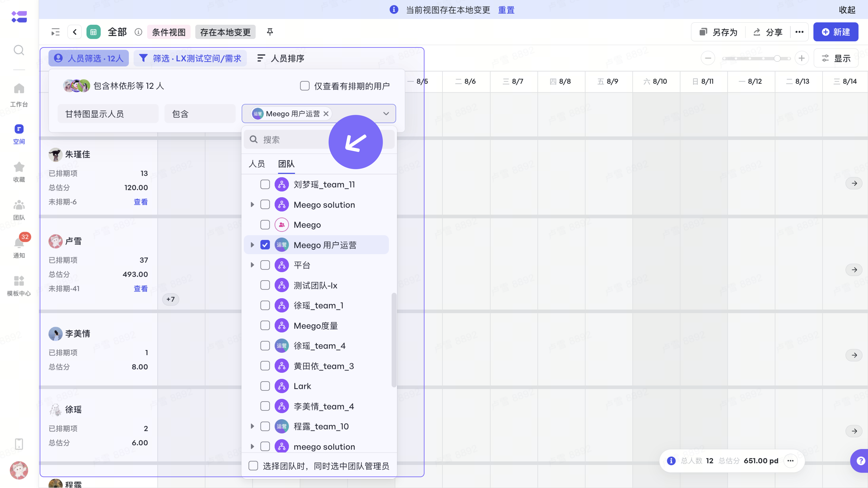868x488 pixels.
Task: Enable 仅查看有排期的用户 checkbox
Action: [x=305, y=86]
